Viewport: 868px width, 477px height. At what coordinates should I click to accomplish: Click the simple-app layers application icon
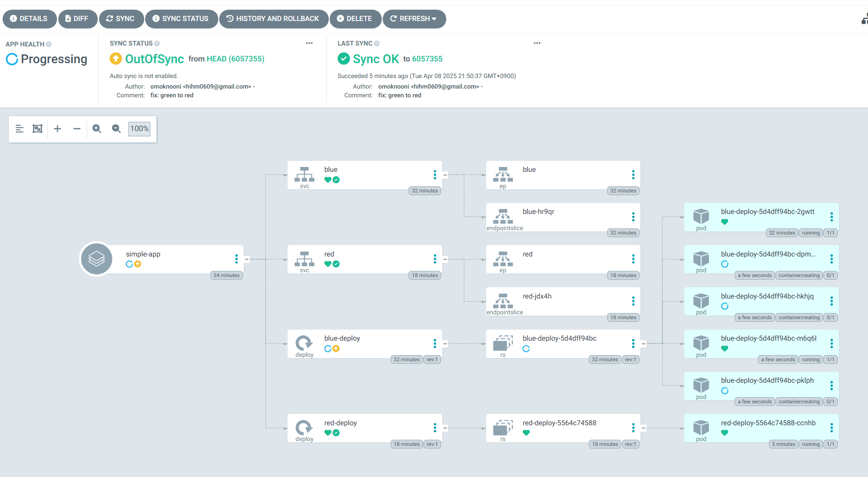pos(96,259)
